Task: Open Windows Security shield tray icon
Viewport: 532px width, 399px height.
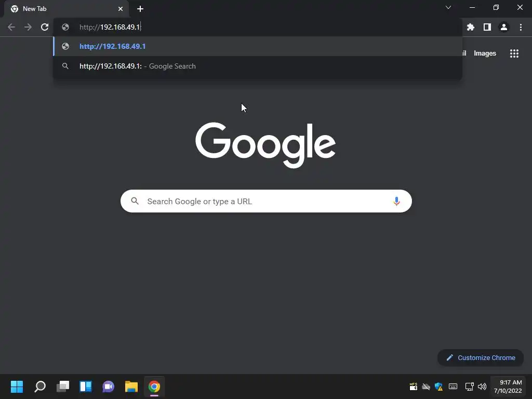Action: click(x=438, y=387)
